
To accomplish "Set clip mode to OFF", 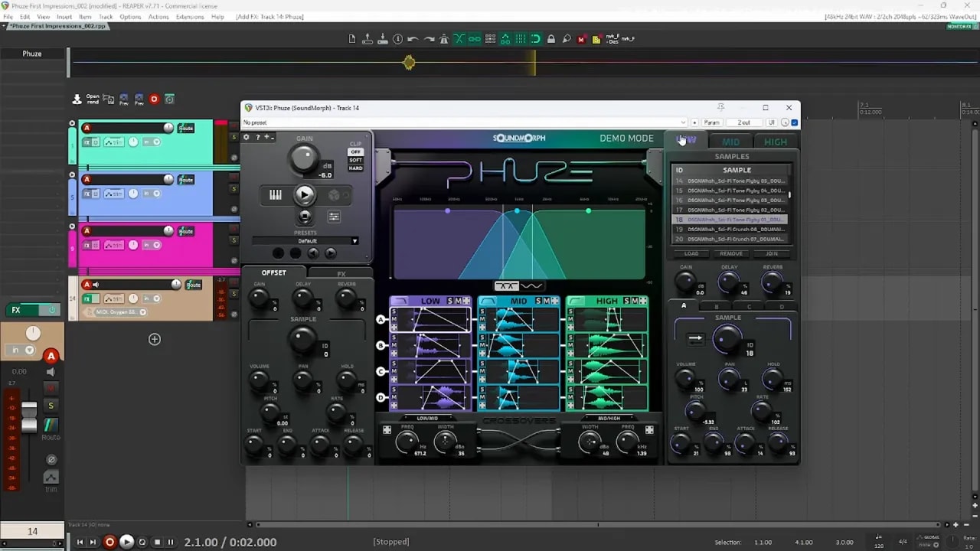I will click(355, 152).
